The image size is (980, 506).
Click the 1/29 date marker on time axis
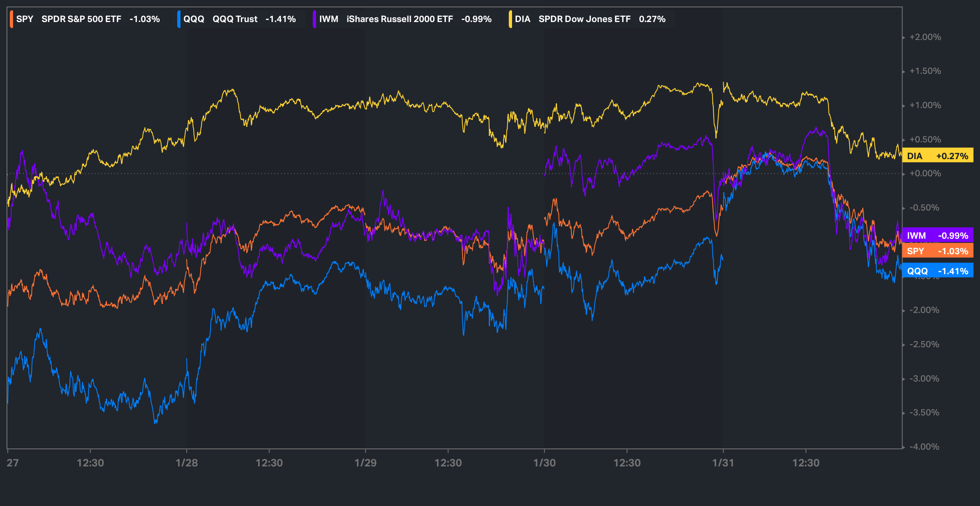pos(365,463)
